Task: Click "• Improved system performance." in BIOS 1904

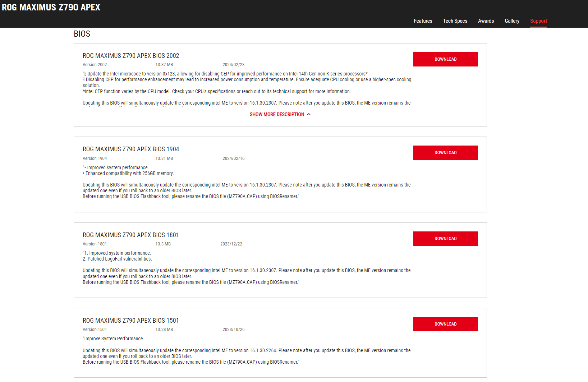Action: 116,167
